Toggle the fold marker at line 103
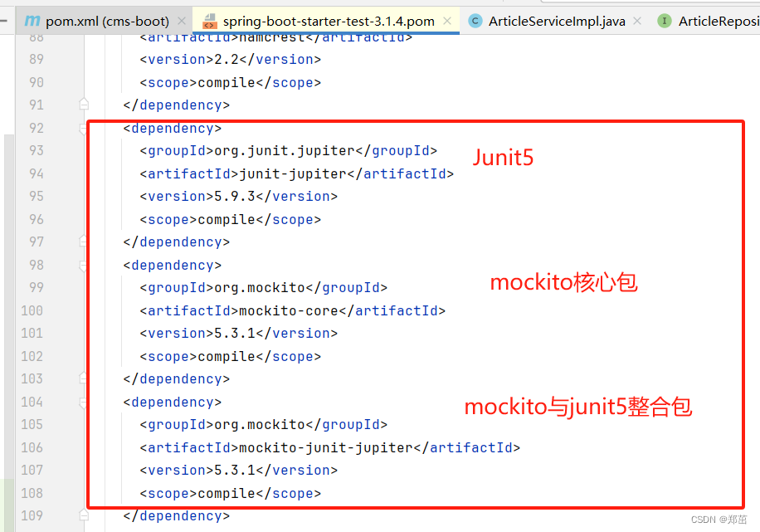Viewport: 760px width, 532px height. (x=83, y=378)
